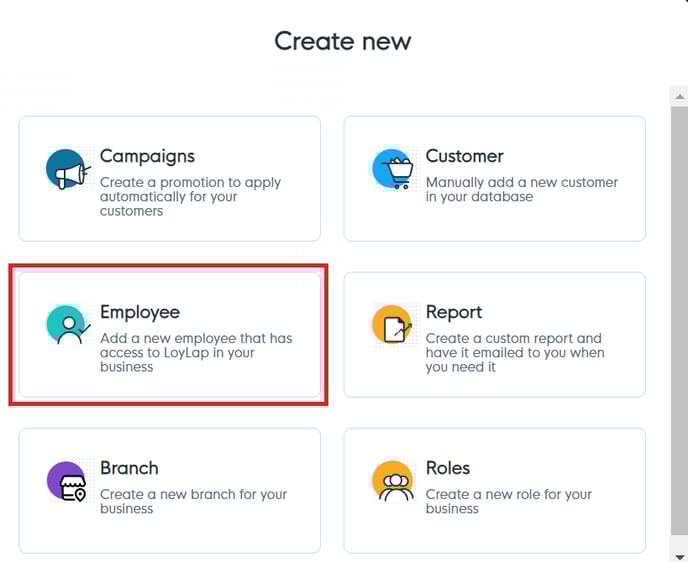Click 'Manually add a new customer' text
Viewport: 688px width, 562px height.
pyautogui.click(x=521, y=190)
